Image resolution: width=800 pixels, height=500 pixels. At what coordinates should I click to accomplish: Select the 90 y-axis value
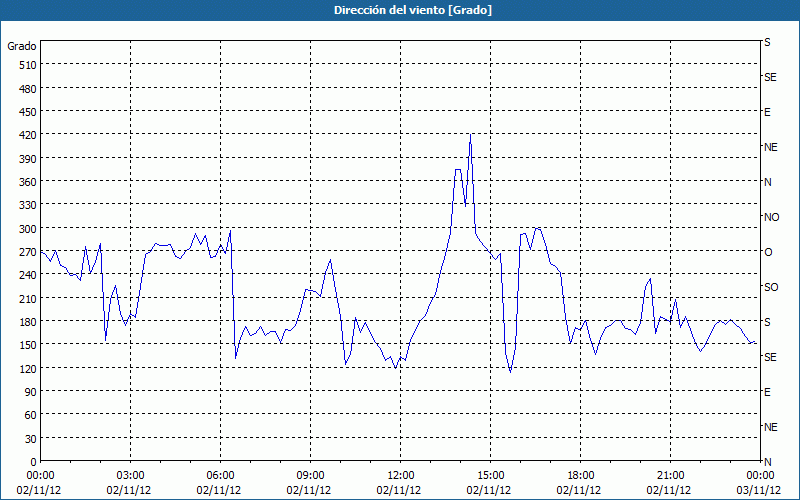click(x=31, y=392)
